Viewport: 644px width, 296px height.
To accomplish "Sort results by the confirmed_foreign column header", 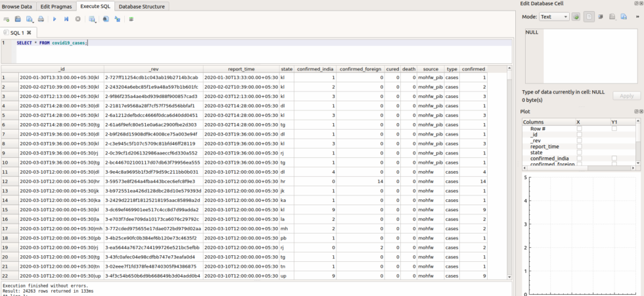I will 360,69.
